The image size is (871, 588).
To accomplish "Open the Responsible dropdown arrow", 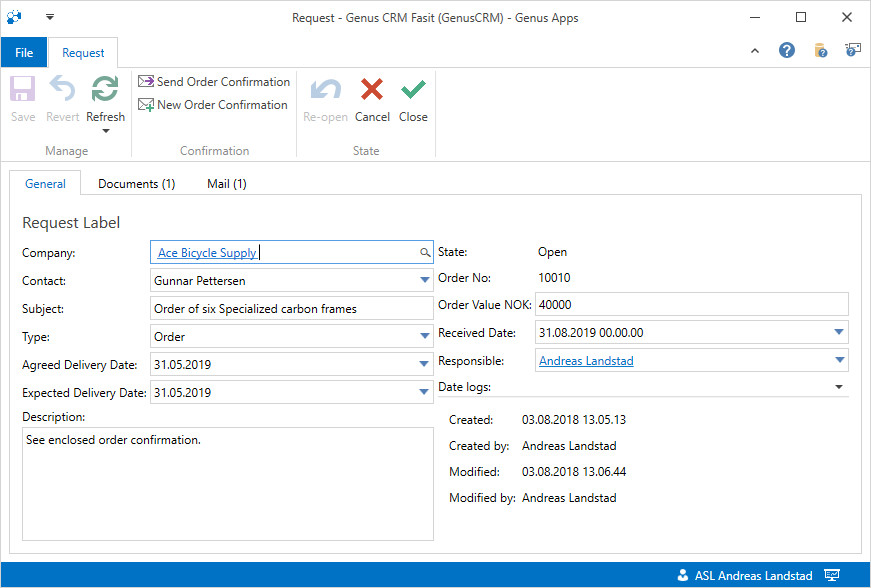I will coord(839,360).
